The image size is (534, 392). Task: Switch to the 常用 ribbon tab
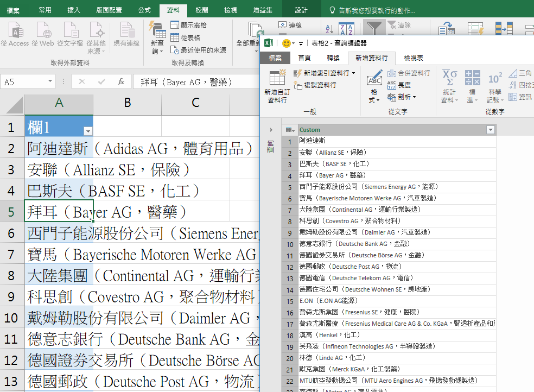[45, 10]
